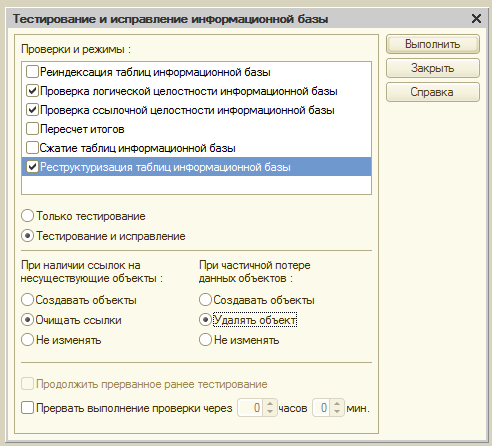Screen dimensions: 492x446
Task: Select the Только тестирование radio button
Action: coord(27,216)
